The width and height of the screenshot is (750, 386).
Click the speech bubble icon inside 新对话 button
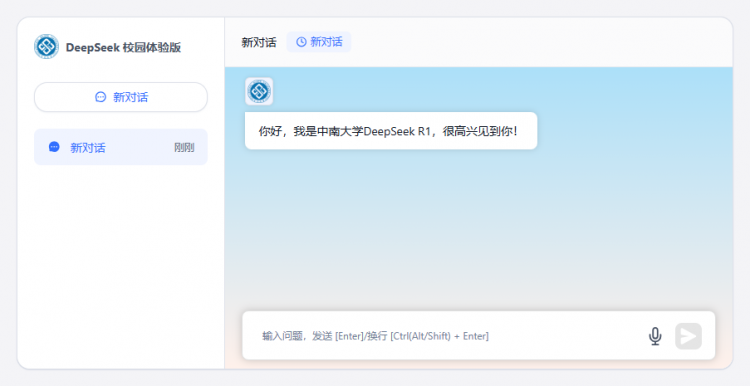(100, 97)
